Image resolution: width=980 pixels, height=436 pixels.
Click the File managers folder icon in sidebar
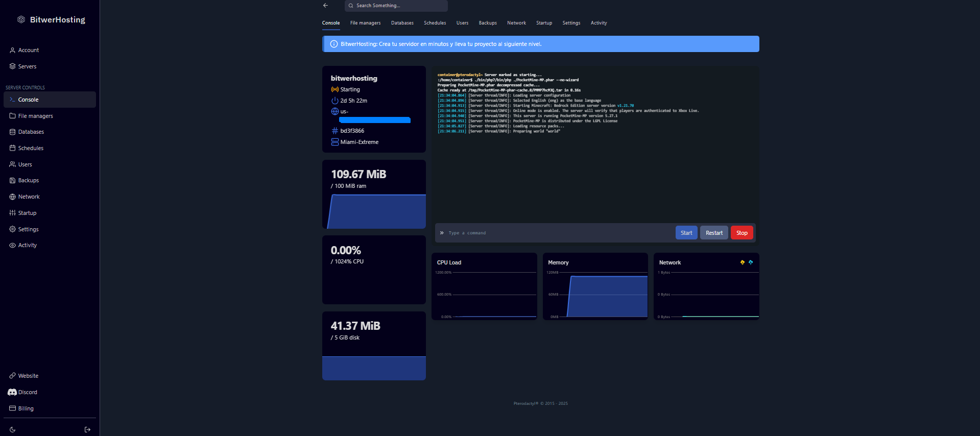[12, 116]
